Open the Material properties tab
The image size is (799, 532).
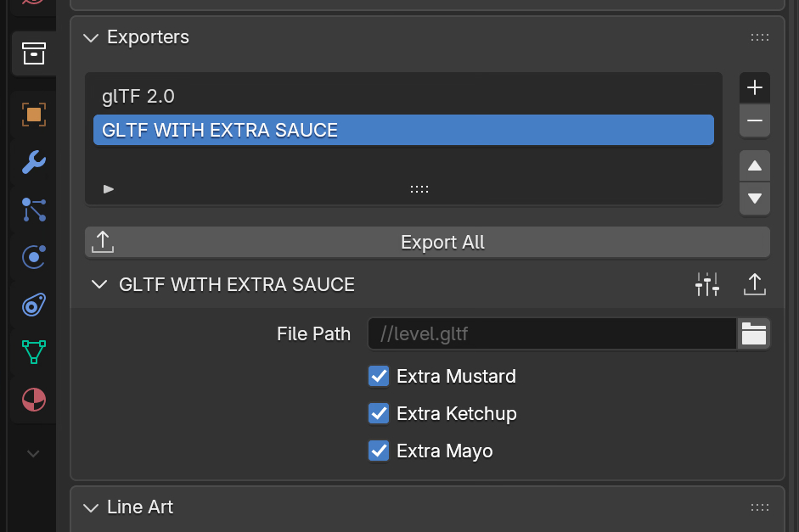tap(33, 399)
